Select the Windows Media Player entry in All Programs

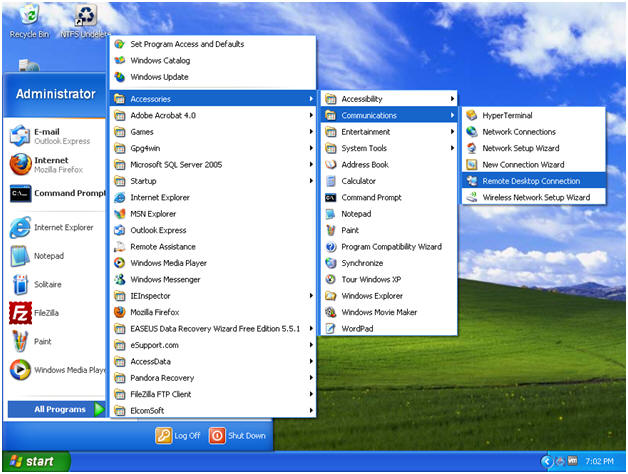coord(213,263)
